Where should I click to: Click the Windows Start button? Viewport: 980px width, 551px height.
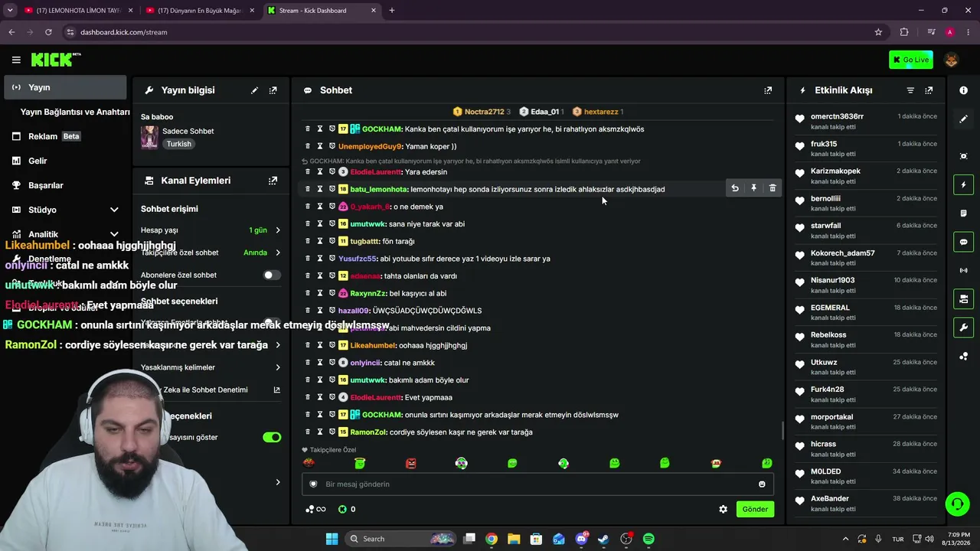click(x=332, y=539)
